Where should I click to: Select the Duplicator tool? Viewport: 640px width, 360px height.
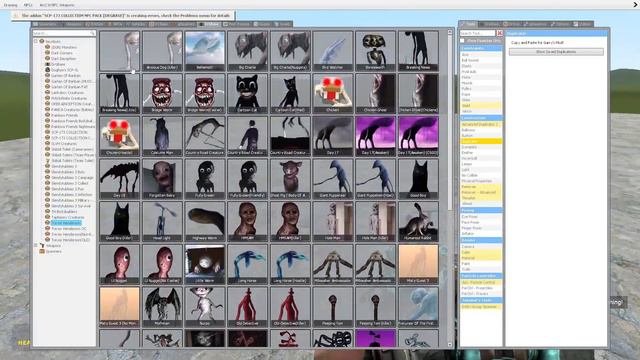tap(481, 141)
